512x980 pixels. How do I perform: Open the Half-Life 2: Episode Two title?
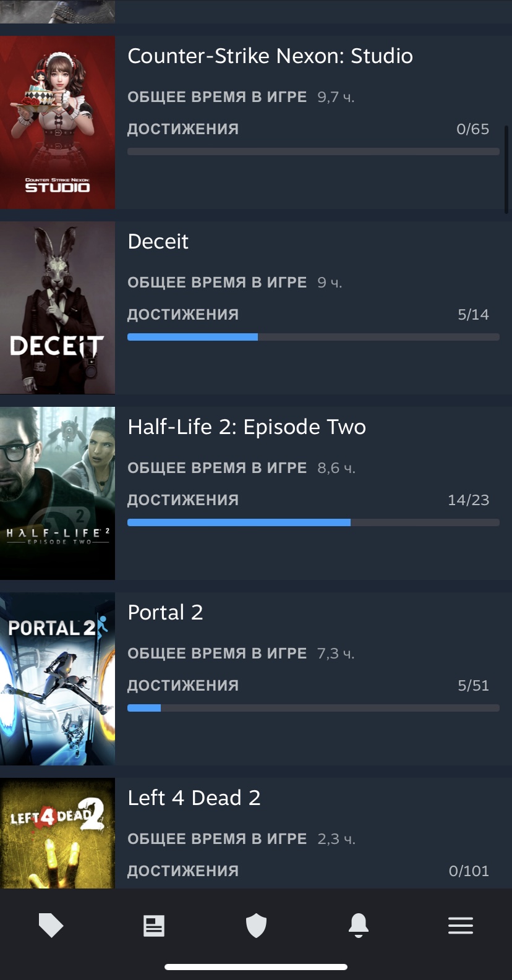click(x=247, y=427)
